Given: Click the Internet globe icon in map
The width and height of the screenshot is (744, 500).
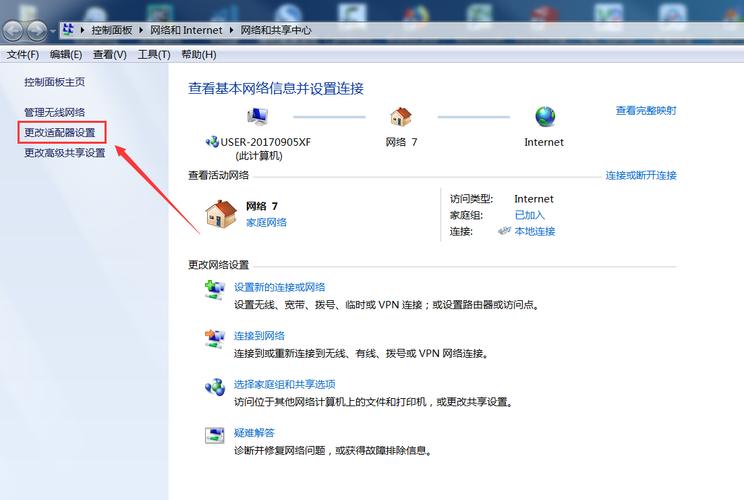Looking at the screenshot, I should tap(545, 116).
